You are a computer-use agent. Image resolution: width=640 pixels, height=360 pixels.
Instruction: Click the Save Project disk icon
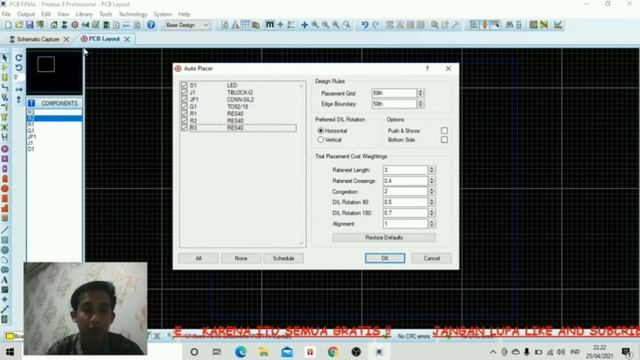[29, 25]
